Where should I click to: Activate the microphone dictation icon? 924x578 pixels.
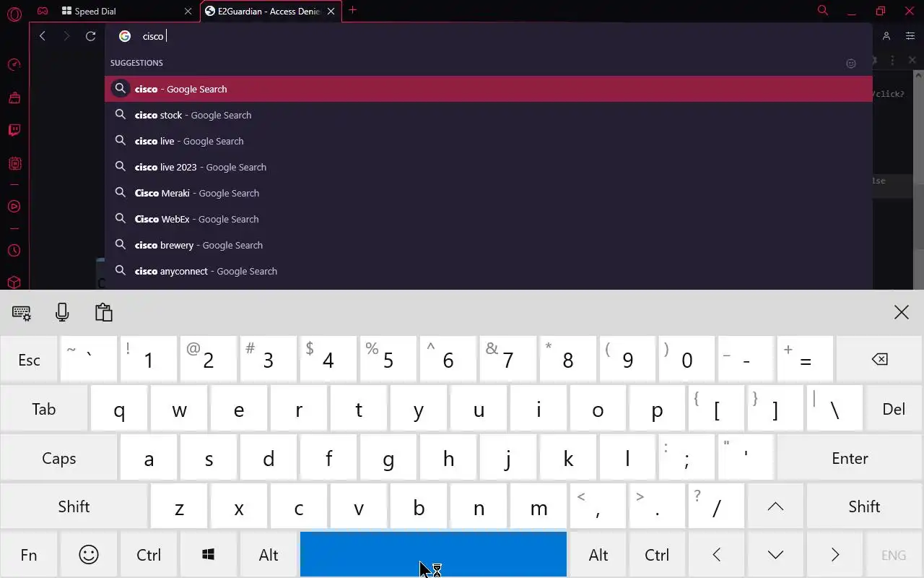coord(62,312)
